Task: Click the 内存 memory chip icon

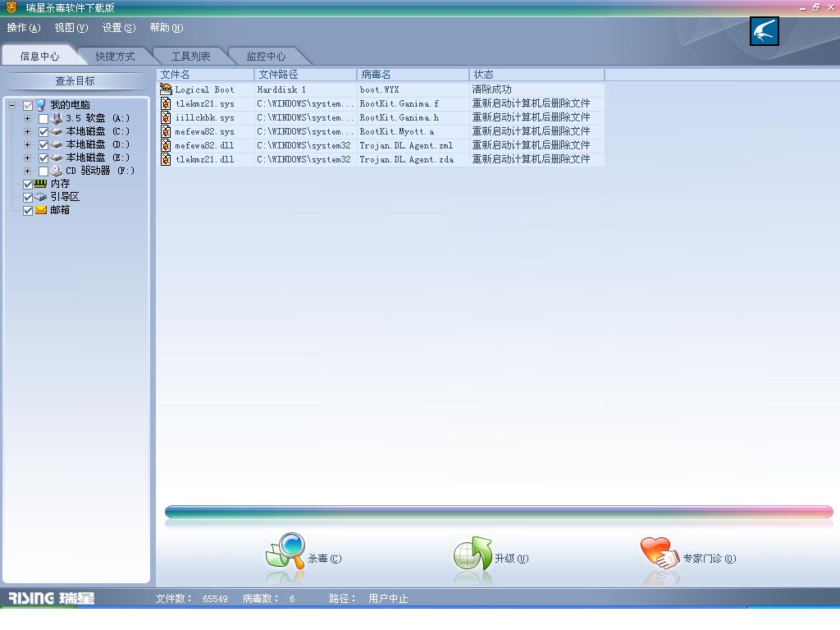Action: tap(41, 184)
